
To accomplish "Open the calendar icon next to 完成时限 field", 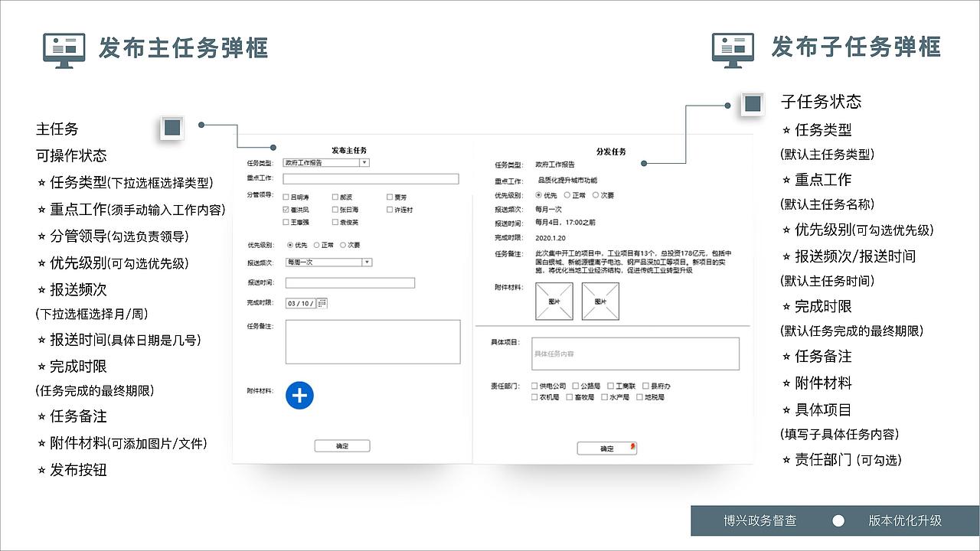I will coord(322,303).
